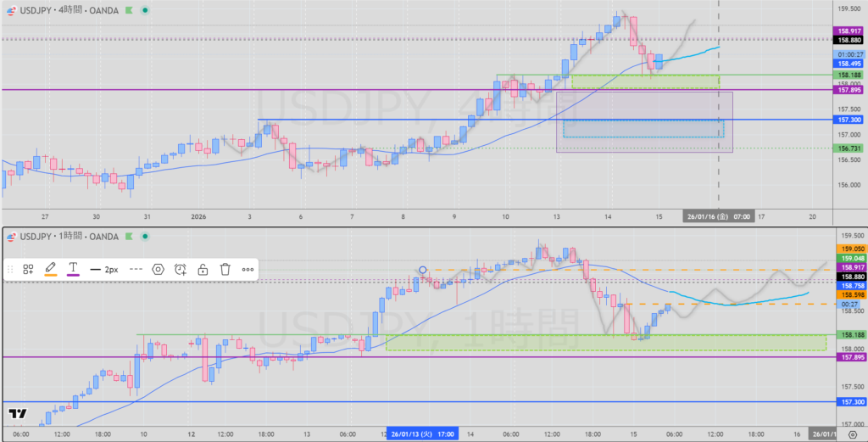Toggle the lock icon on selected drawing
This screenshot has width=868, height=442.
(203, 269)
